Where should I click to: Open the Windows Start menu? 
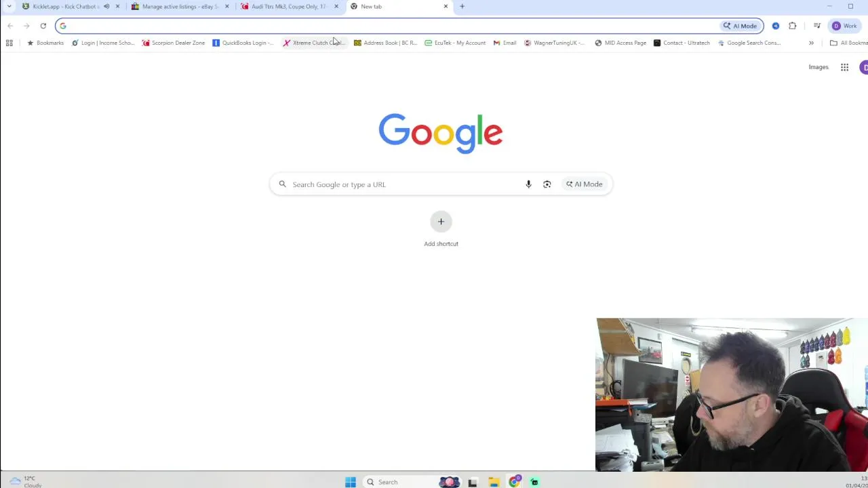[x=351, y=482]
